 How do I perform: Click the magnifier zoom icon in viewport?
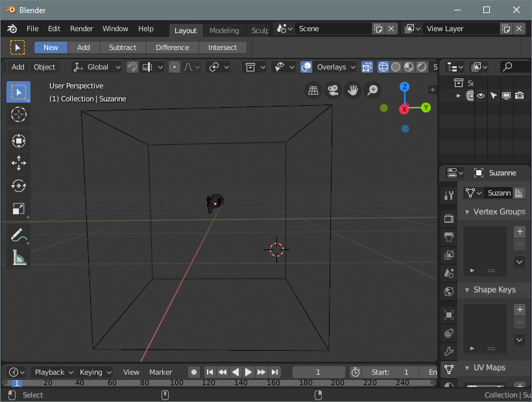click(372, 90)
